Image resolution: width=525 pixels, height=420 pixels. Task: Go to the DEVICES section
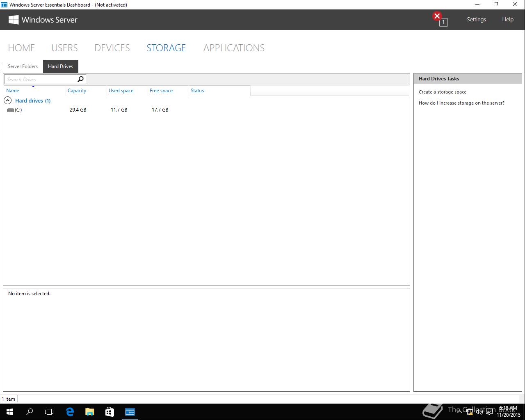click(112, 48)
